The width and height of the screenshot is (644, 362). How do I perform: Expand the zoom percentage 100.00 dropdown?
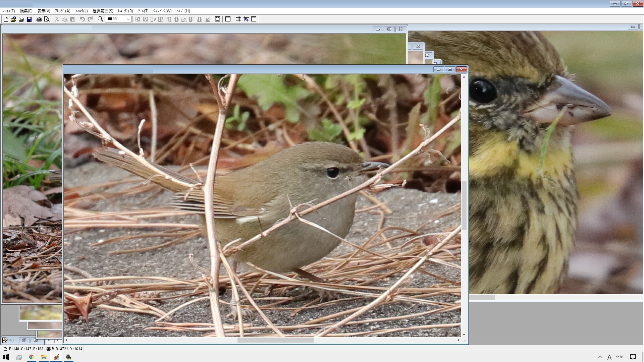click(x=128, y=19)
